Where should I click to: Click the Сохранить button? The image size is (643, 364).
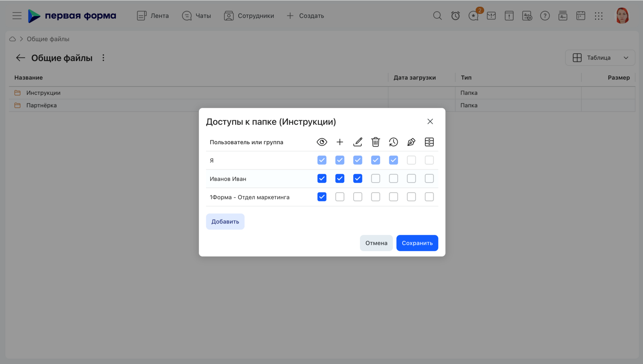[x=417, y=243]
